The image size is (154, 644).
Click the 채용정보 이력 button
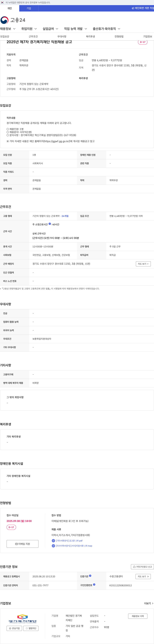(138, 616)
